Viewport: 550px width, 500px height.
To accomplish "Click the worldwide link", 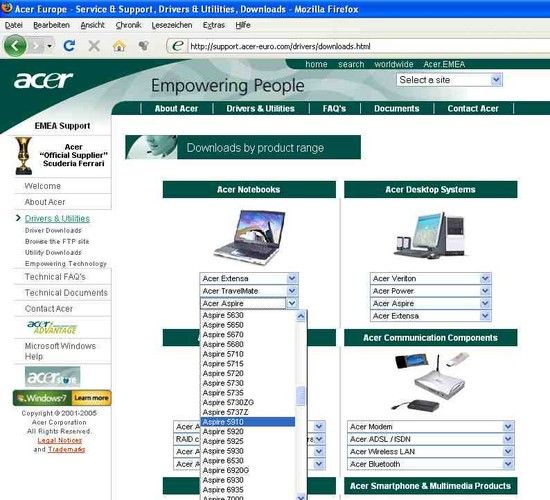I will click(x=394, y=64).
